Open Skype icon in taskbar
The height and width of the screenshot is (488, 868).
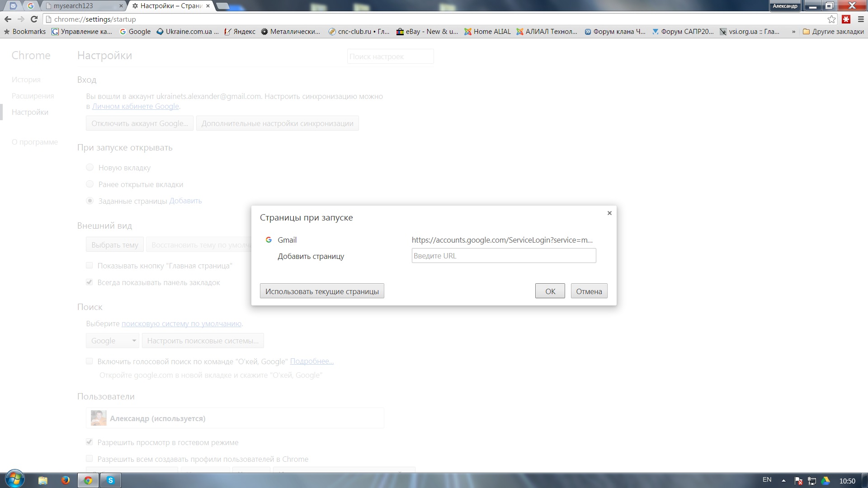[x=110, y=480]
